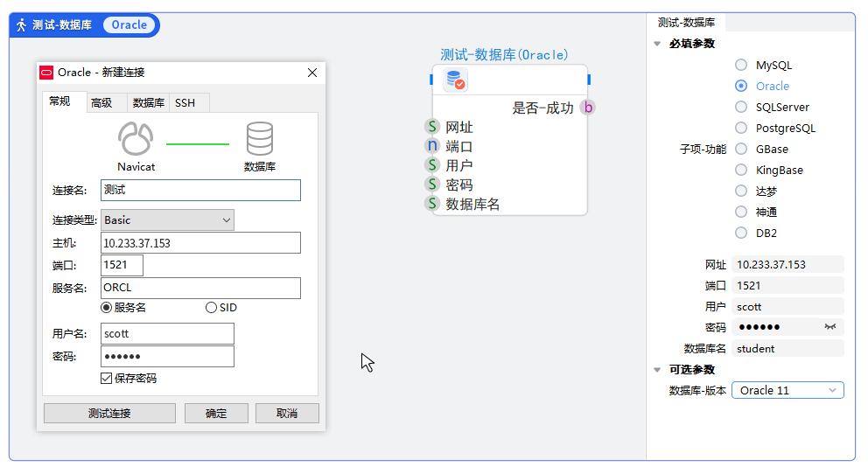The image size is (868, 467).
Task: Click the database cylinder icon in dialog
Action: (x=259, y=139)
